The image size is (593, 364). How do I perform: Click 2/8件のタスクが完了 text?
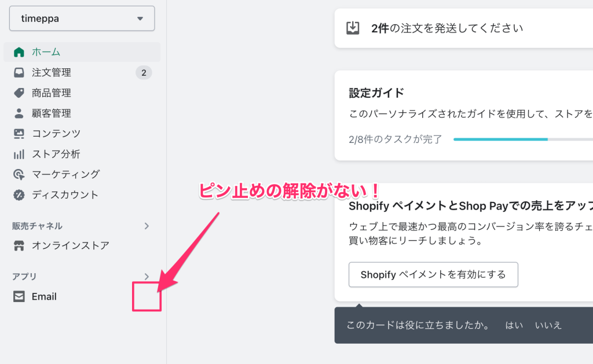pos(395,139)
